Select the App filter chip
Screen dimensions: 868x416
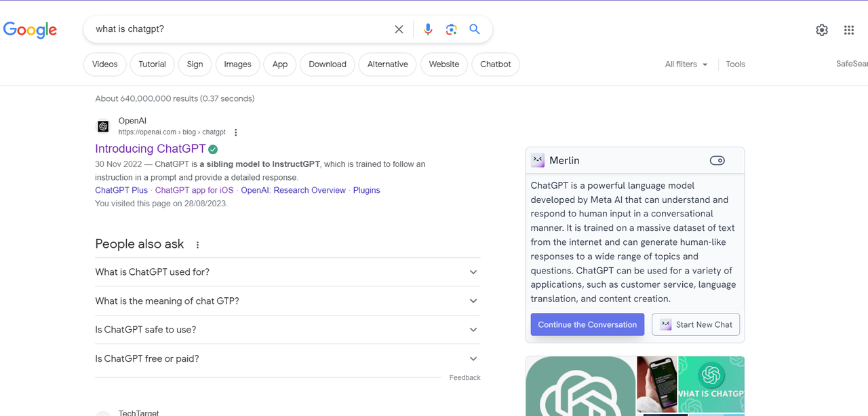point(280,64)
